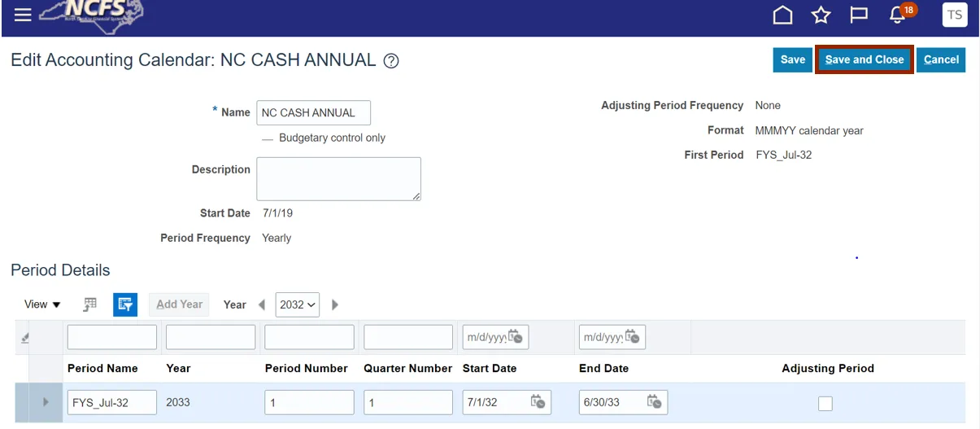Click the Detach table icon
Screen dimensions: 980x429
[90, 304]
